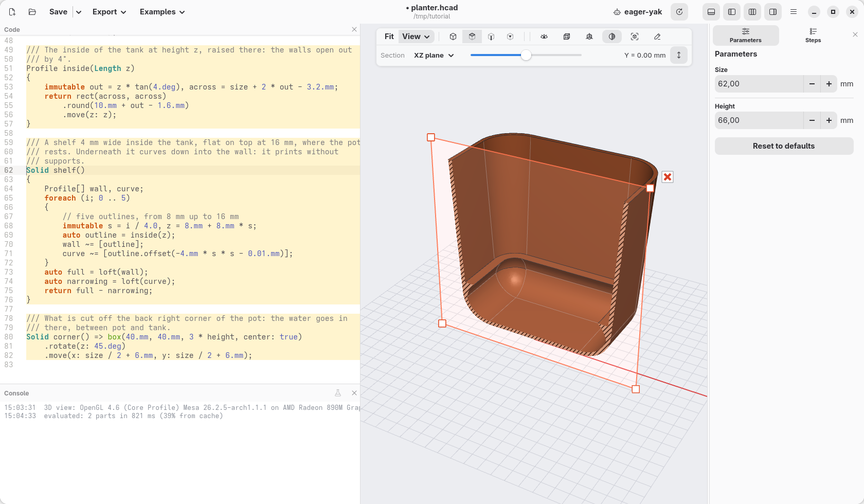Switch to the Parameters tab
This screenshot has height=504, width=864.
click(746, 35)
